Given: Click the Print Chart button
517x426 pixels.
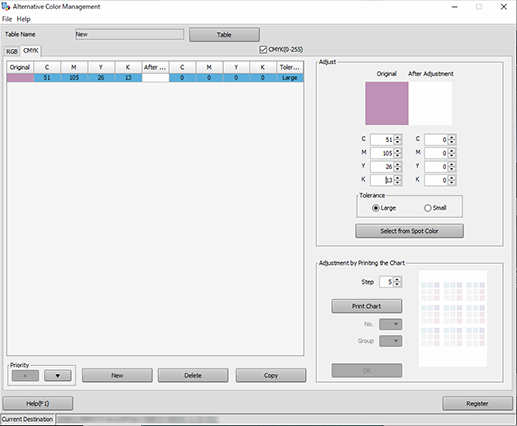Looking at the screenshot, I should coord(367,306).
